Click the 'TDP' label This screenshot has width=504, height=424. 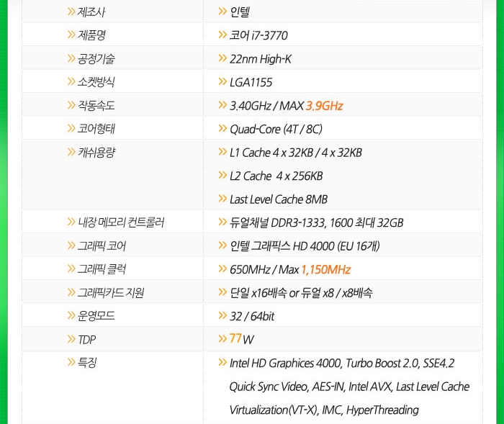click(x=87, y=340)
